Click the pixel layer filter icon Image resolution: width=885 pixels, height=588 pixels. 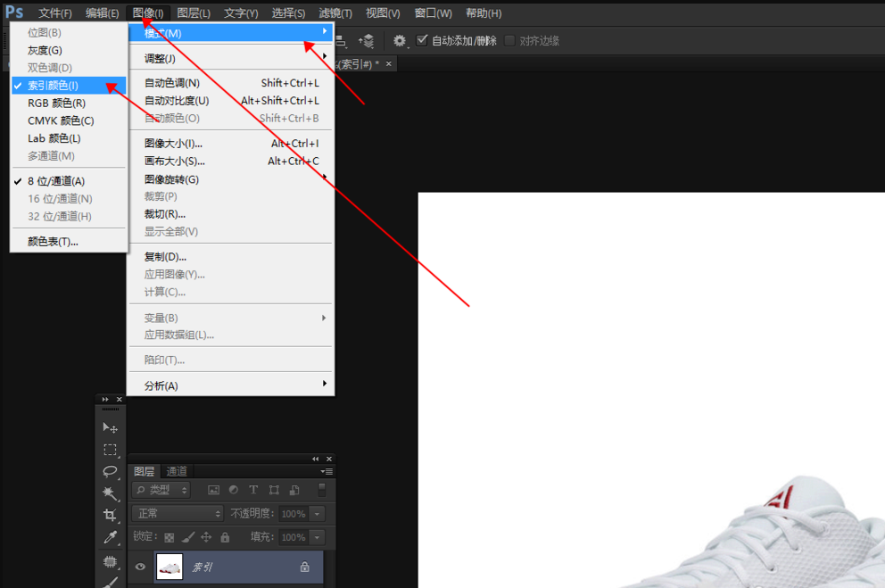(213, 490)
